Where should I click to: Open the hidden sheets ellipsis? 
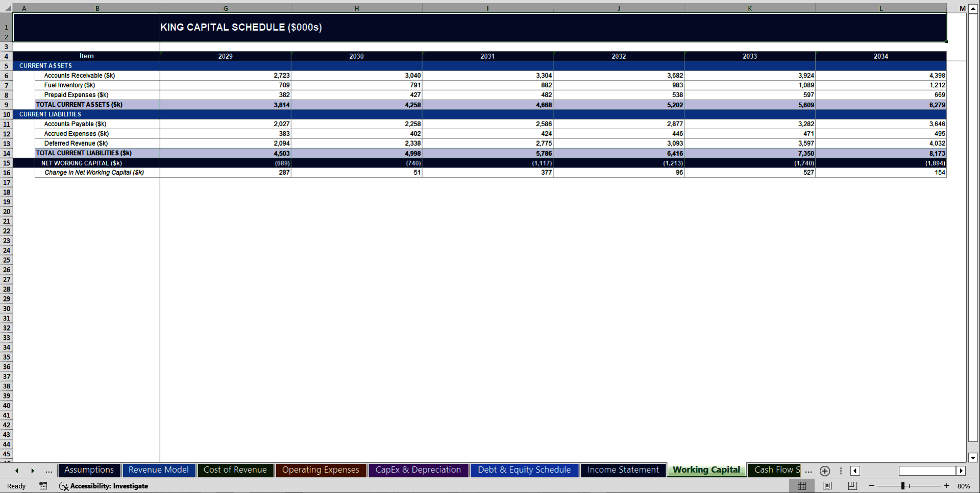[x=808, y=472]
